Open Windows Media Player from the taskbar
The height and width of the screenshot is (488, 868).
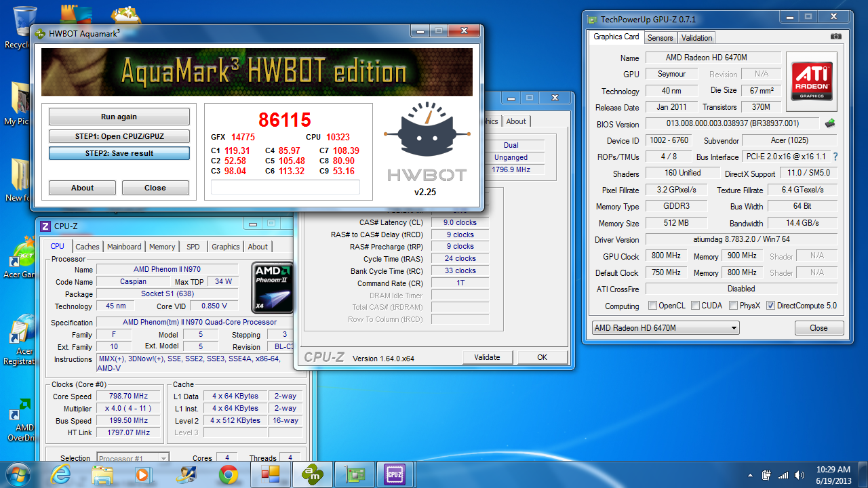142,474
